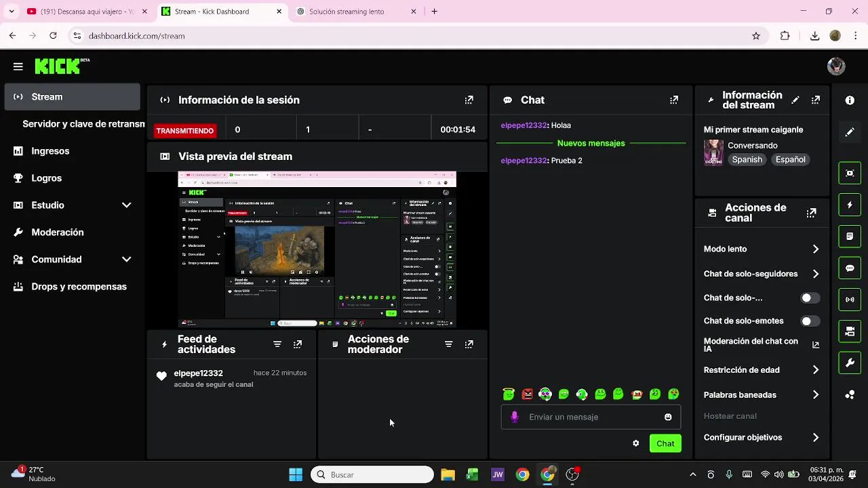This screenshot has height=488, width=868.
Task: Pop out the Información de la sesión panel
Action: 469,100
